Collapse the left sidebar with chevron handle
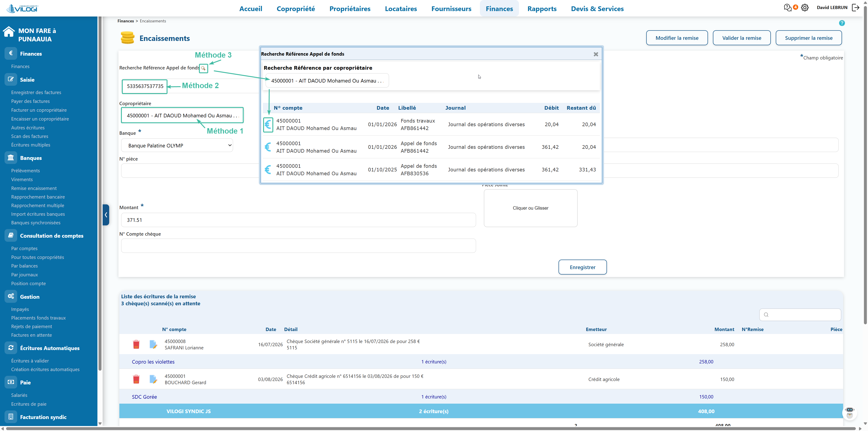Viewport: 868px width, 431px height. [x=106, y=215]
